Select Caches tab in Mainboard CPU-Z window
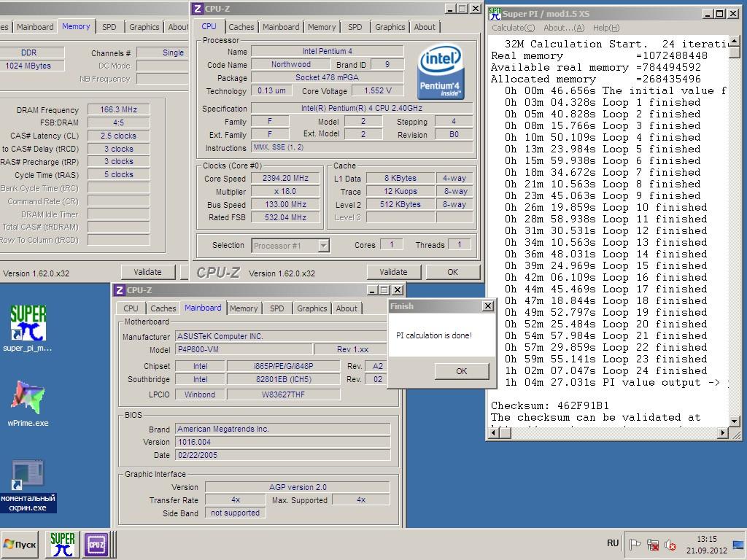The width and height of the screenshot is (747, 560). 163,308
